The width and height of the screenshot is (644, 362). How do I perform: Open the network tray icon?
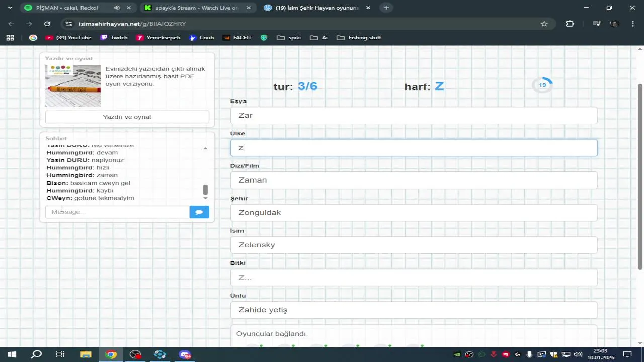point(566,354)
